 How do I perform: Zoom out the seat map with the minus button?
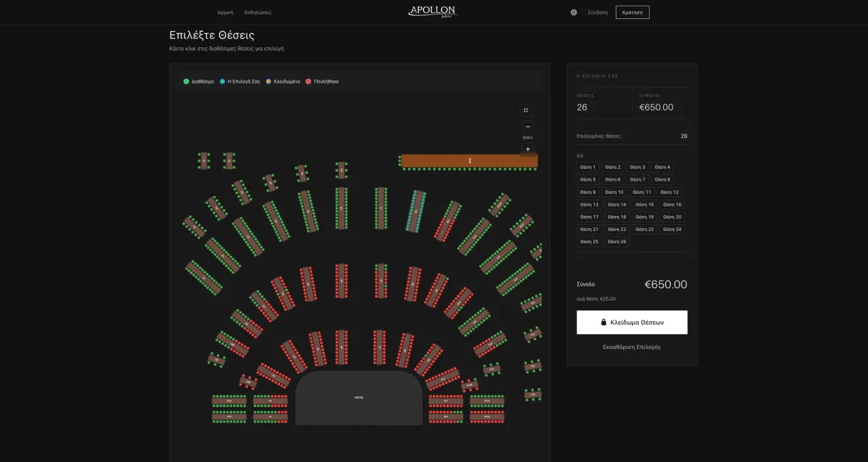point(528,127)
